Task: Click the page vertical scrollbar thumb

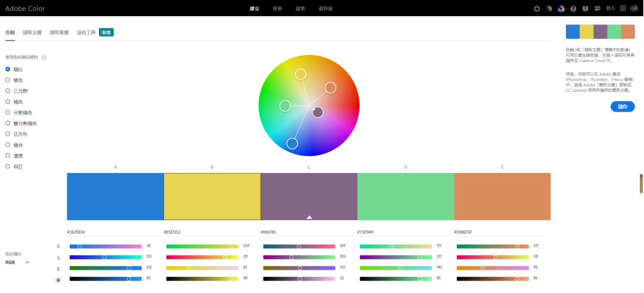Action: click(x=640, y=183)
